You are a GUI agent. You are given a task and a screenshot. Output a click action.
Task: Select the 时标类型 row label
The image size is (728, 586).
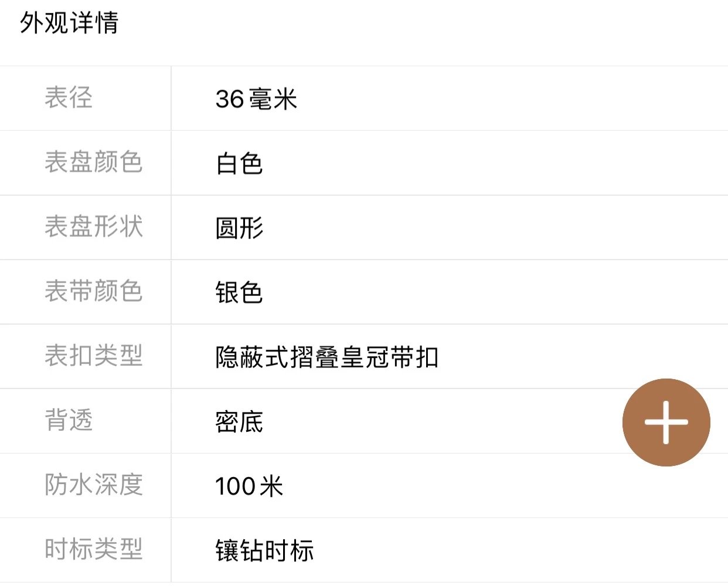[x=94, y=549]
